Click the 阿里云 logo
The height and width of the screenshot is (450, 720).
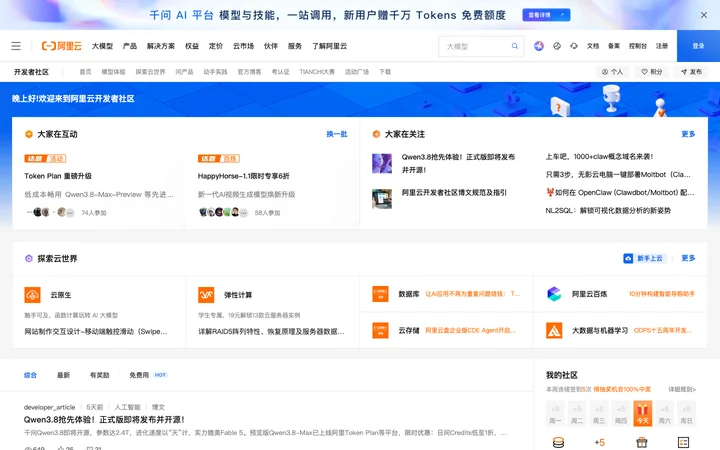[62, 46]
